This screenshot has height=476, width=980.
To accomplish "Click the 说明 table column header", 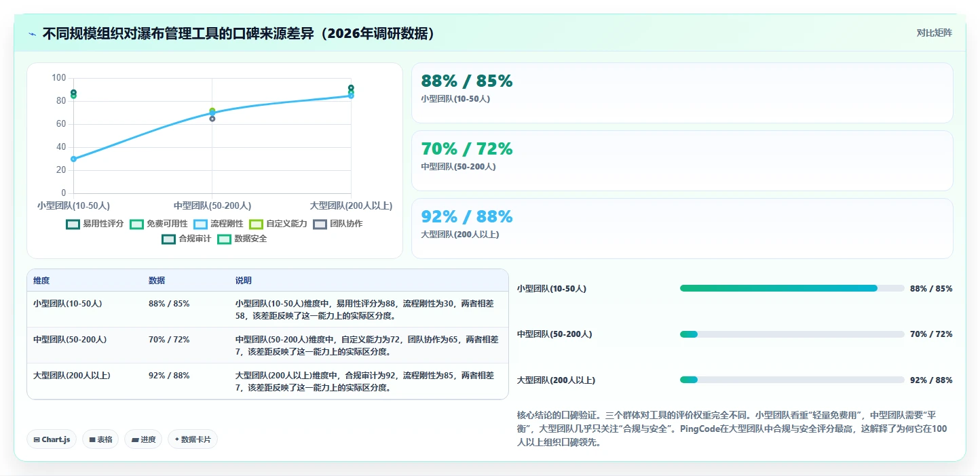I will tap(244, 281).
